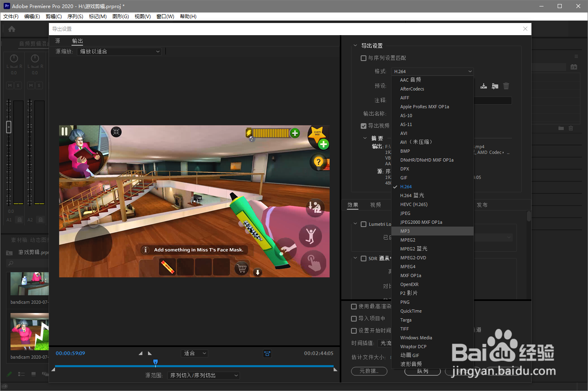Open the 格式 H.264 dropdown
Image resolution: width=588 pixels, height=391 pixels.
[x=432, y=71]
